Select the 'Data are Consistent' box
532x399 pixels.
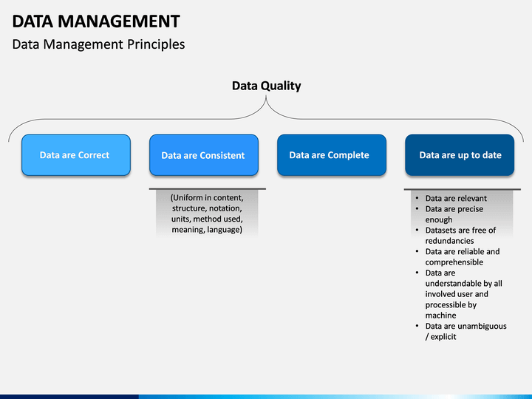point(204,155)
